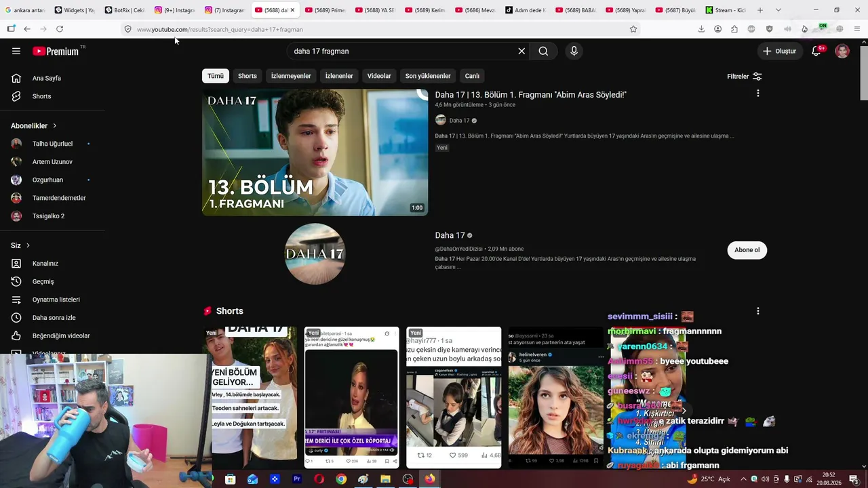Open YouTube notifications bell
This screenshot has width=868, height=488.
tap(816, 51)
